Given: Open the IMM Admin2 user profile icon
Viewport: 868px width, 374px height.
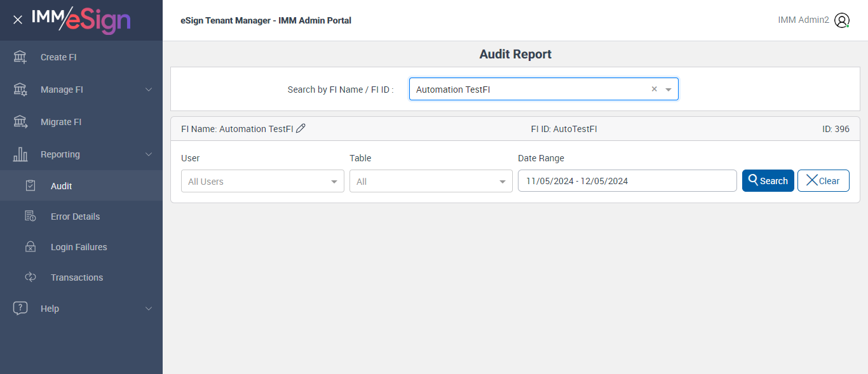Looking at the screenshot, I should 842,20.
